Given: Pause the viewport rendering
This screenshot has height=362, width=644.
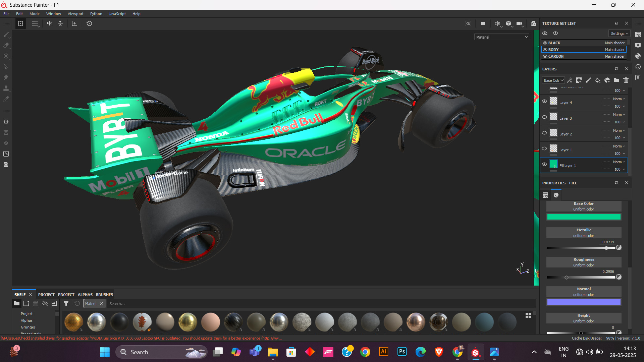Looking at the screenshot, I should point(483,23).
